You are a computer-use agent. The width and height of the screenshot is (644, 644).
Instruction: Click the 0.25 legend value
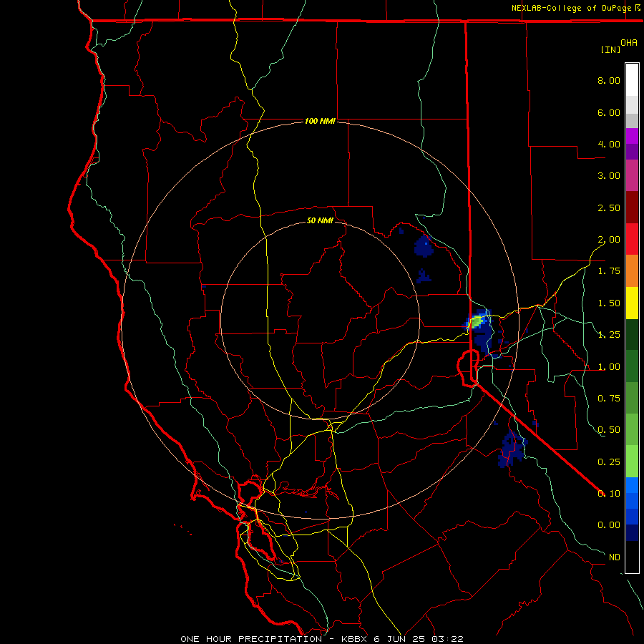609,462
